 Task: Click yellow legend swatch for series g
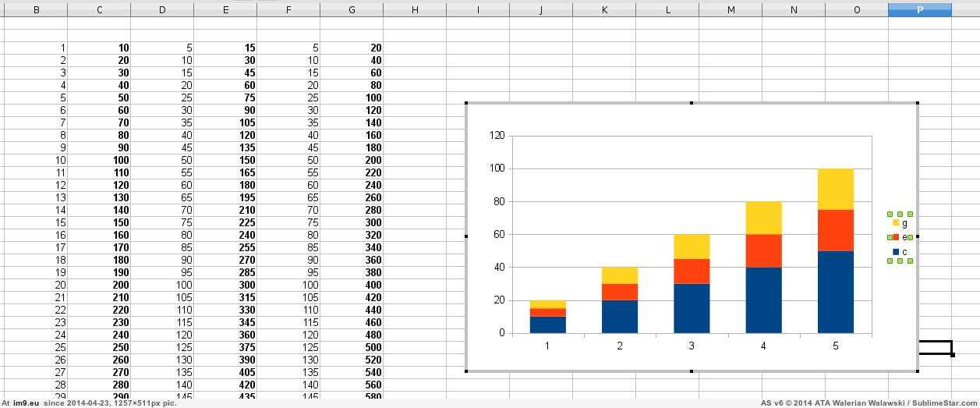click(x=896, y=223)
